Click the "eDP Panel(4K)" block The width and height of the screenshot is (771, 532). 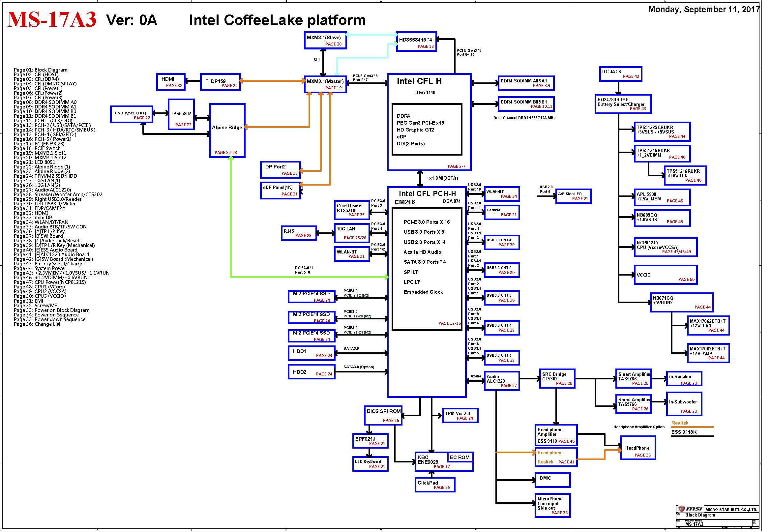(281, 190)
